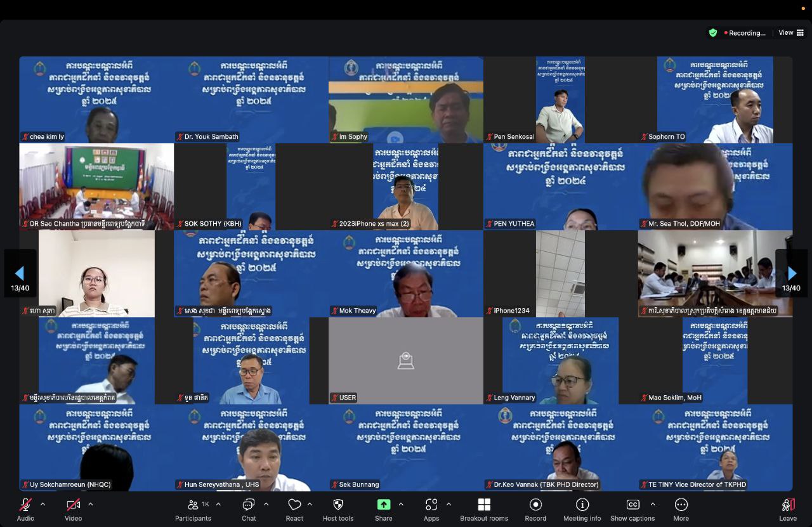This screenshot has height=527, width=812.
Task: Open Meeting info
Action: click(x=582, y=509)
